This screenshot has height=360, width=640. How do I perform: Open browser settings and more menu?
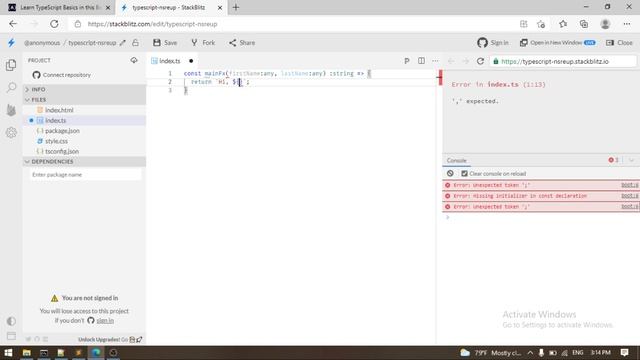627,24
